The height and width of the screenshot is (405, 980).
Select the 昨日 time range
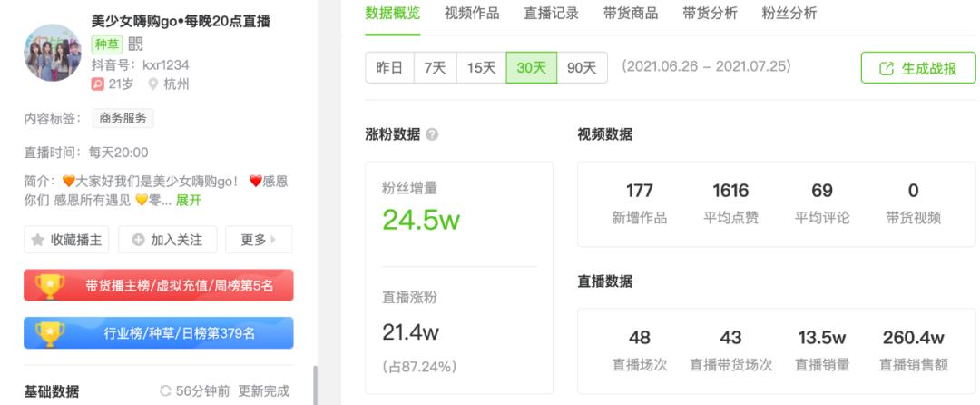(x=389, y=68)
